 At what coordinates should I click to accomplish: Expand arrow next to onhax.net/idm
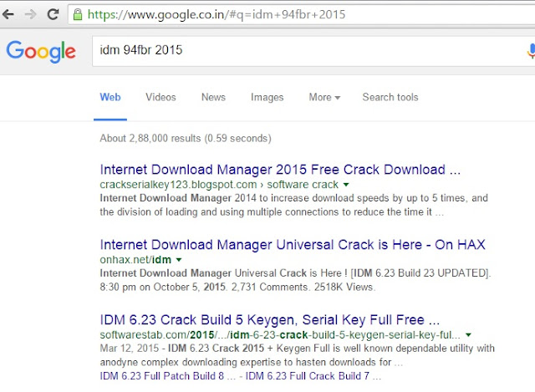point(178,260)
